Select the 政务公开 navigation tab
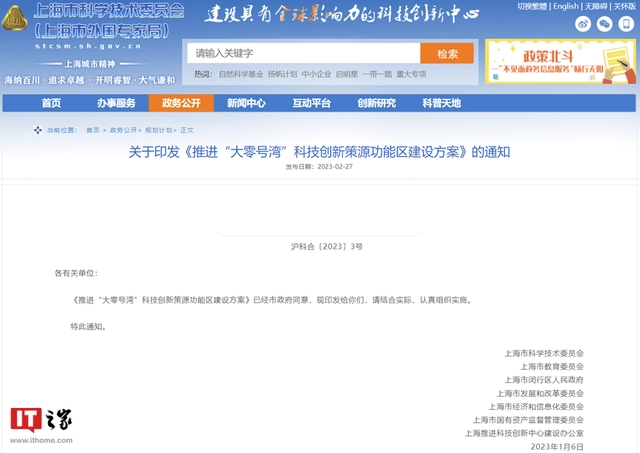Image resolution: width=640 pixels, height=453 pixels. point(181,103)
